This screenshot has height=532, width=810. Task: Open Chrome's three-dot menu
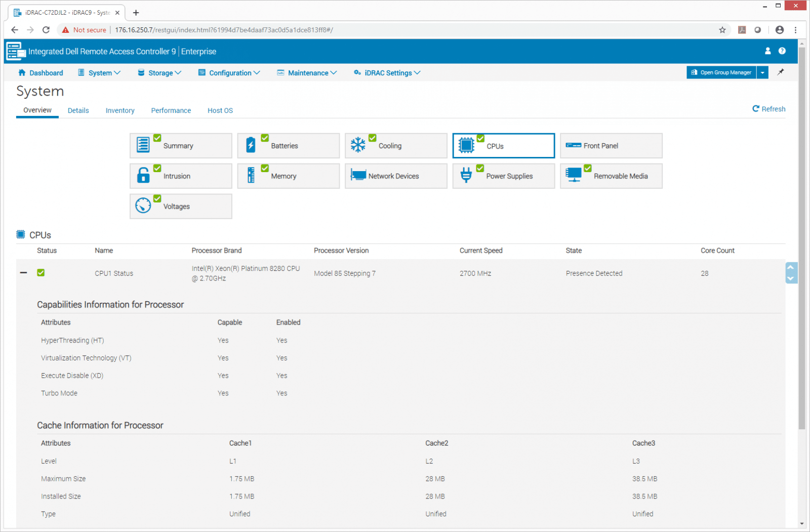[796, 30]
